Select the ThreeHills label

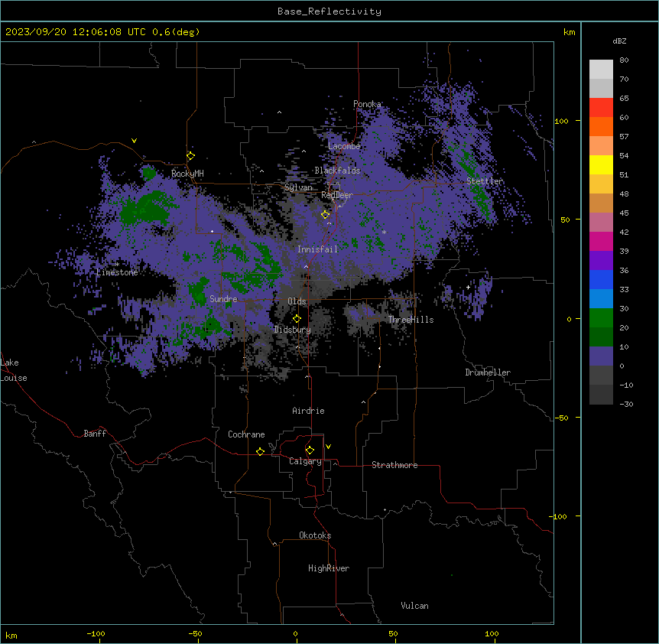pos(411,320)
